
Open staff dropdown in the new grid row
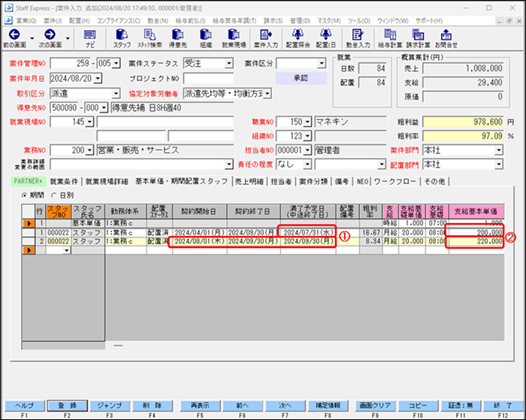point(67,250)
